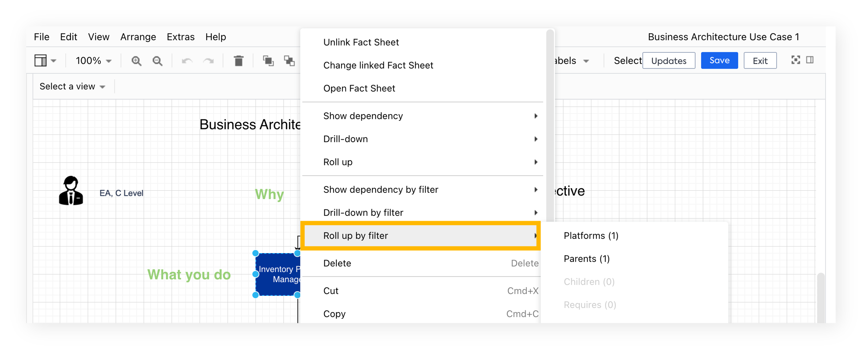Click the EA, C Level person icon
Viewport: 868px width, 355px height.
pyautogui.click(x=71, y=190)
